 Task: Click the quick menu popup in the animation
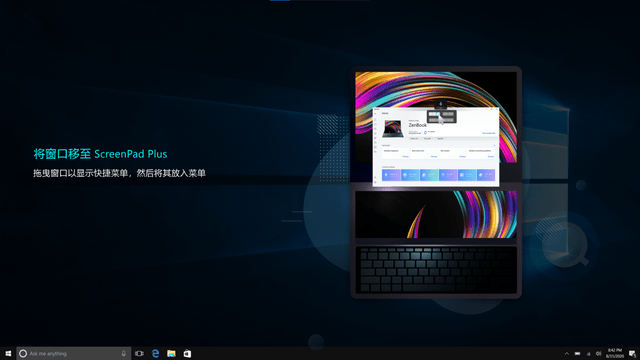point(441,117)
